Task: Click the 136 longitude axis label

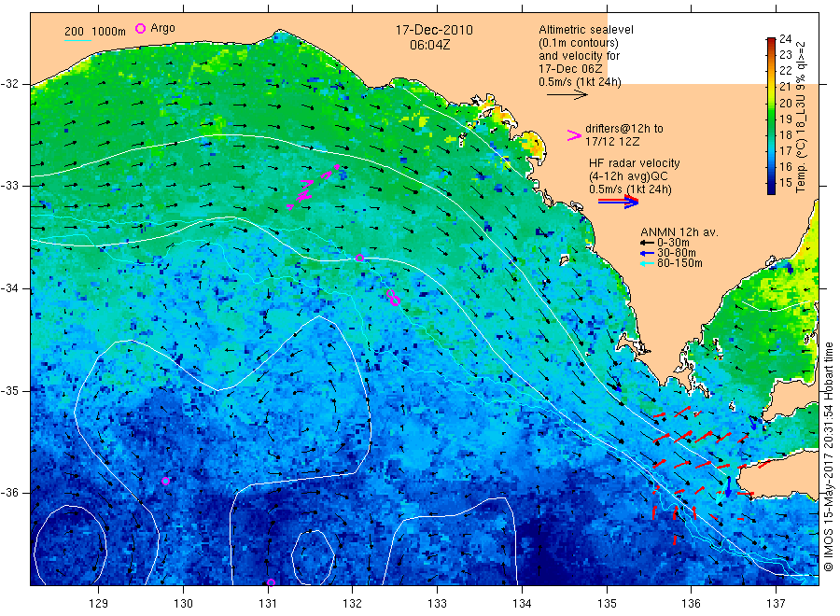Action: click(x=691, y=604)
